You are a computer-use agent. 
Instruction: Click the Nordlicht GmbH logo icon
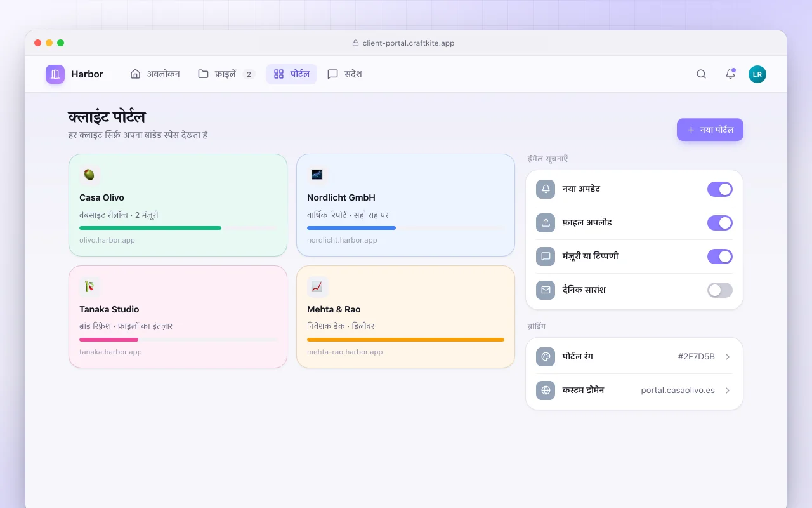317,175
